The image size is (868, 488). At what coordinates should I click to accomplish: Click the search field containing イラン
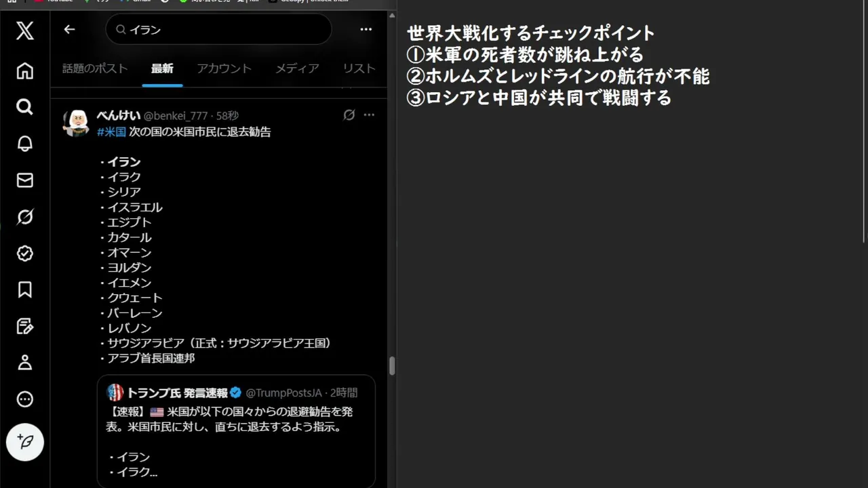[218, 30]
